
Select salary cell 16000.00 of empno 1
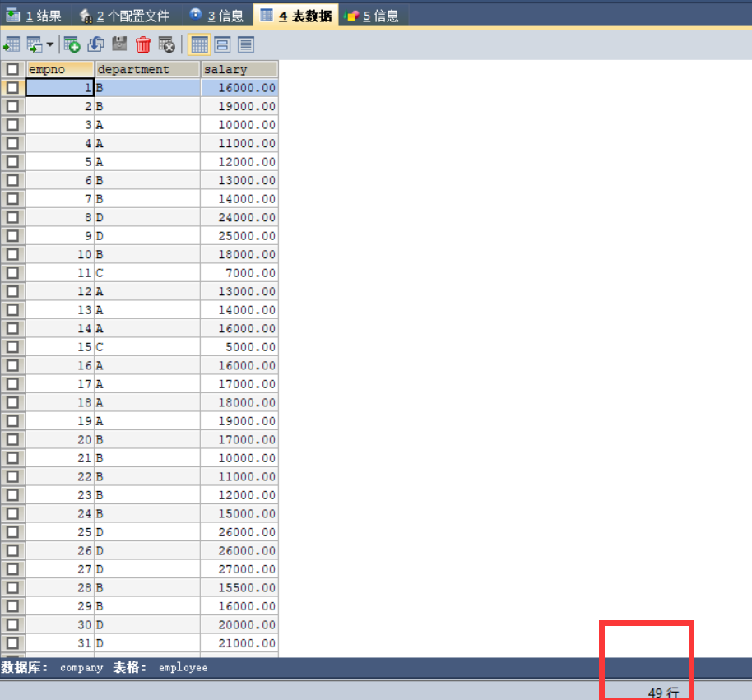239,88
